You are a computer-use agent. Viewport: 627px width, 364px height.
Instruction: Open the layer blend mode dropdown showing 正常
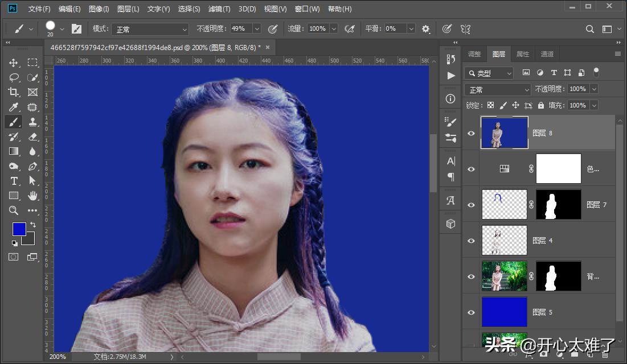[497, 89]
